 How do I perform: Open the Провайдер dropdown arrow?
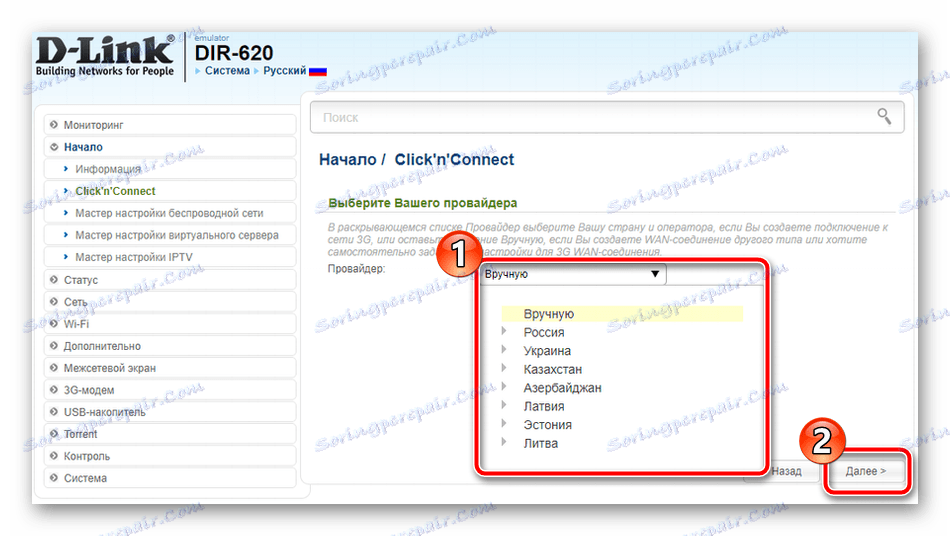pos(654,274)
